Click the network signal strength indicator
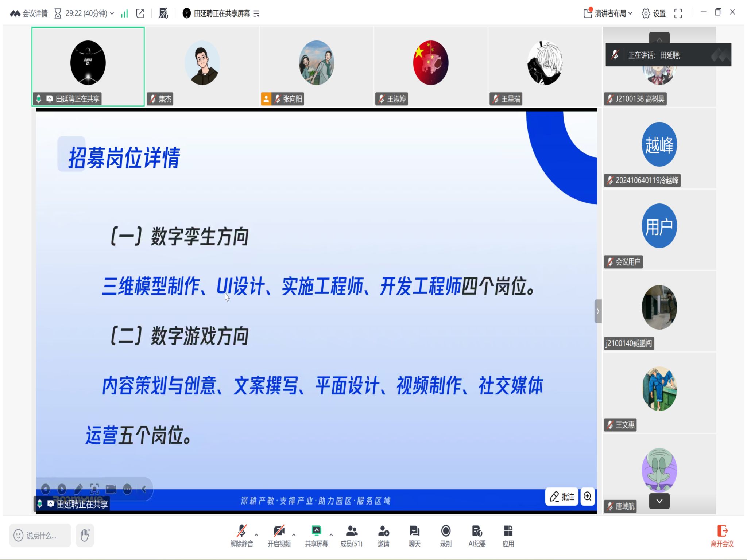747x560 pixels. click(125, 13)
